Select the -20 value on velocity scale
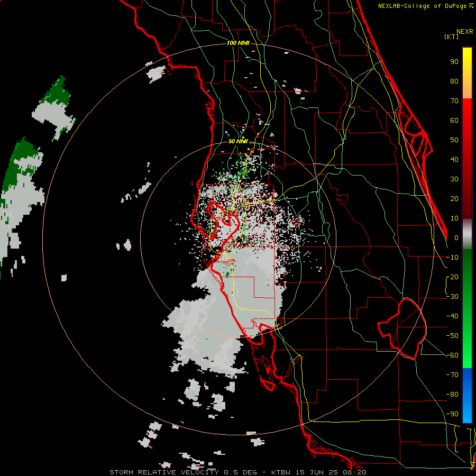Image resolution: width=476 pixels, height=476 pixels. pos(452,277)
